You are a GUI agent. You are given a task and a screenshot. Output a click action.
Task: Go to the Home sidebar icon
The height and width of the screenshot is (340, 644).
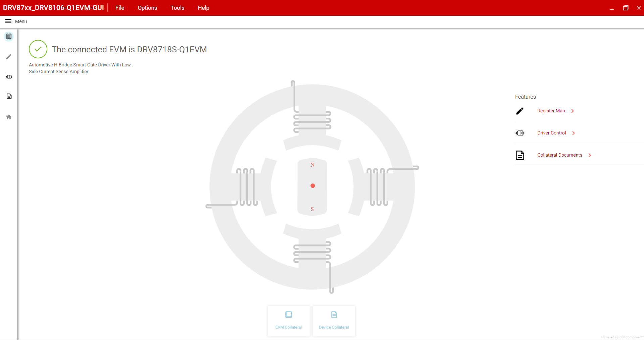tap(9, 117)
